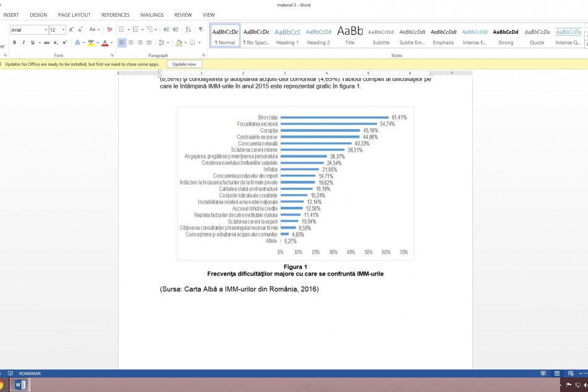Increase the paragraph indent
Viewport: 588px width, 392px height.
coord(175,30)
